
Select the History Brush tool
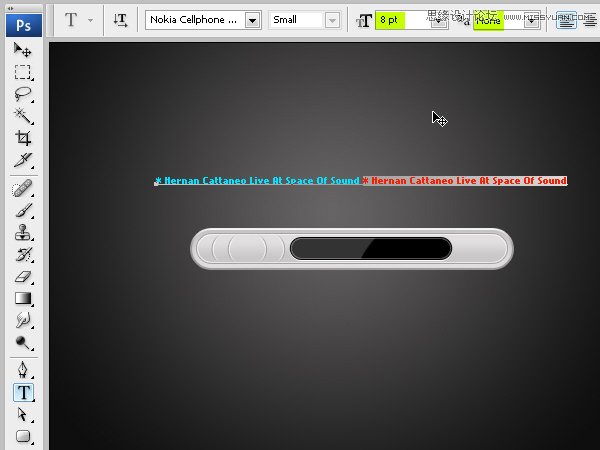pos(23,254)
